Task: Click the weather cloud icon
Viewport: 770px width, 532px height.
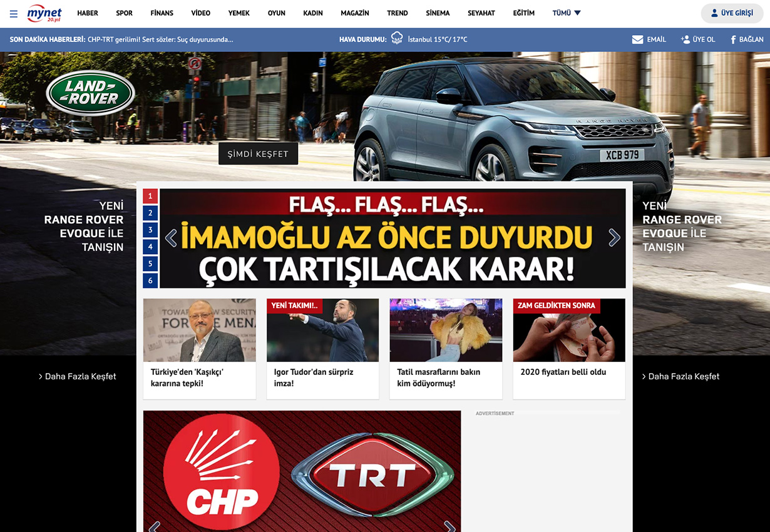Action: [397, 39]
